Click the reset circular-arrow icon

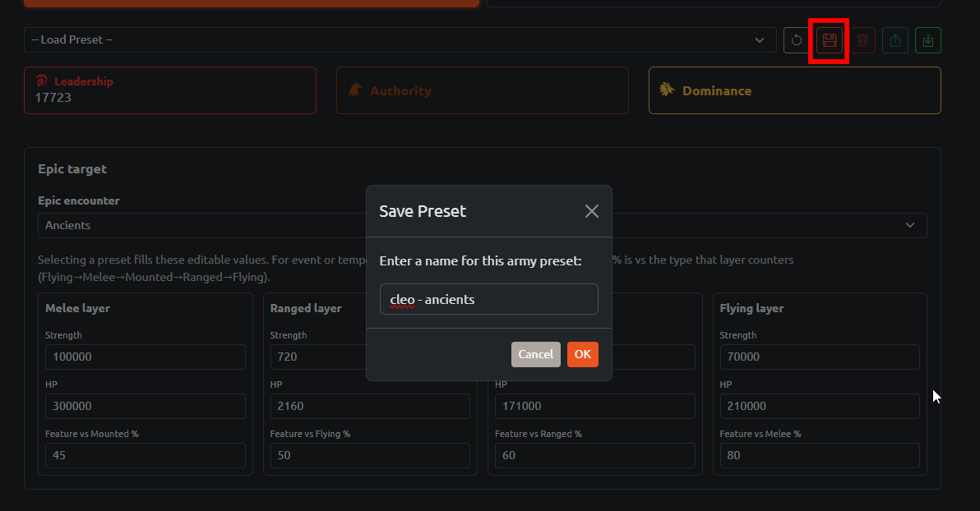[x=796, y=40]
